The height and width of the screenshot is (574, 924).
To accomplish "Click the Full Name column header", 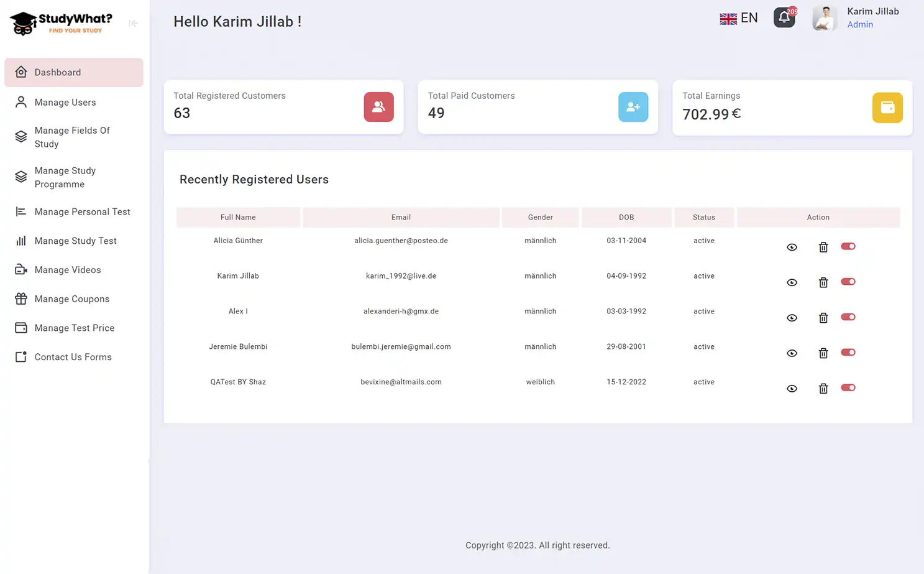I will (238, 217).
